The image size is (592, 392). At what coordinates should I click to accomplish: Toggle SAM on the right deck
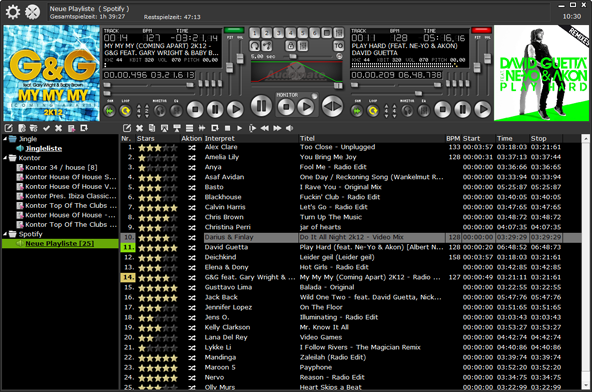[x=357, y=111]
